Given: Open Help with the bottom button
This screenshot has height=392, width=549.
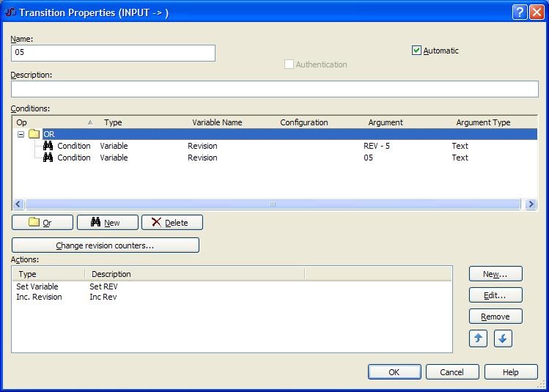Looking at the screenshot, I should [x=511, y=372].
